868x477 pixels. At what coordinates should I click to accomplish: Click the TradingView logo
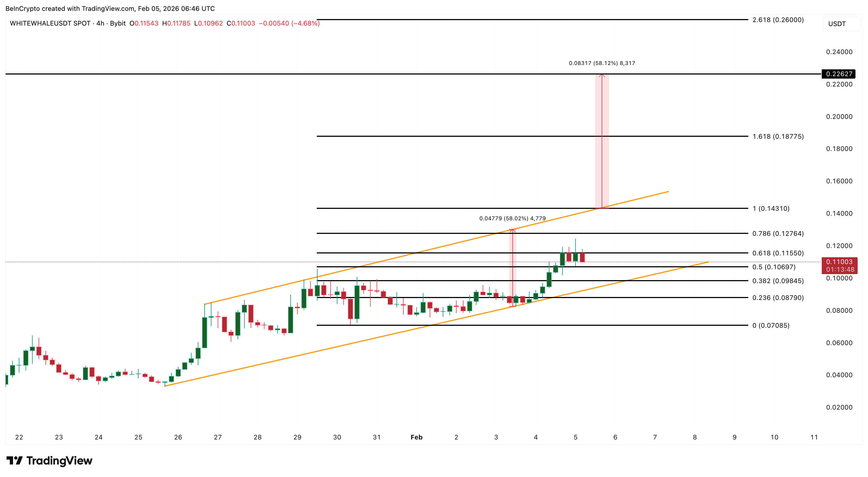(49, 461)
